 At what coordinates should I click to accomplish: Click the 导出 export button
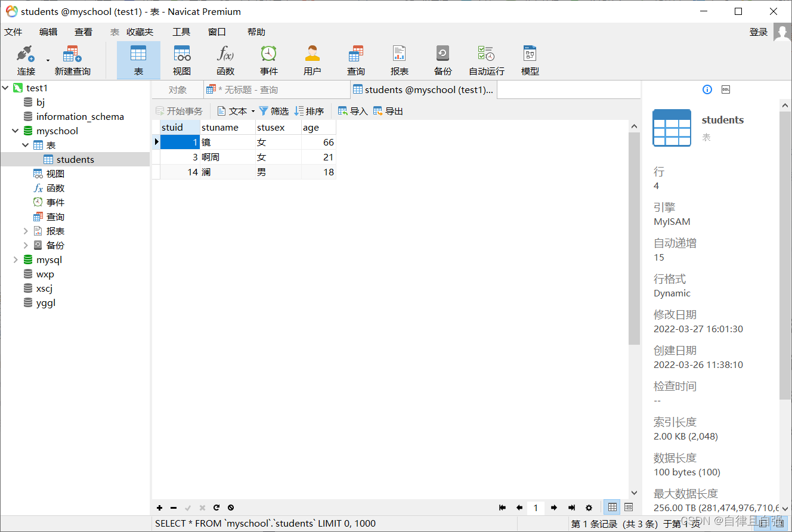388,111
